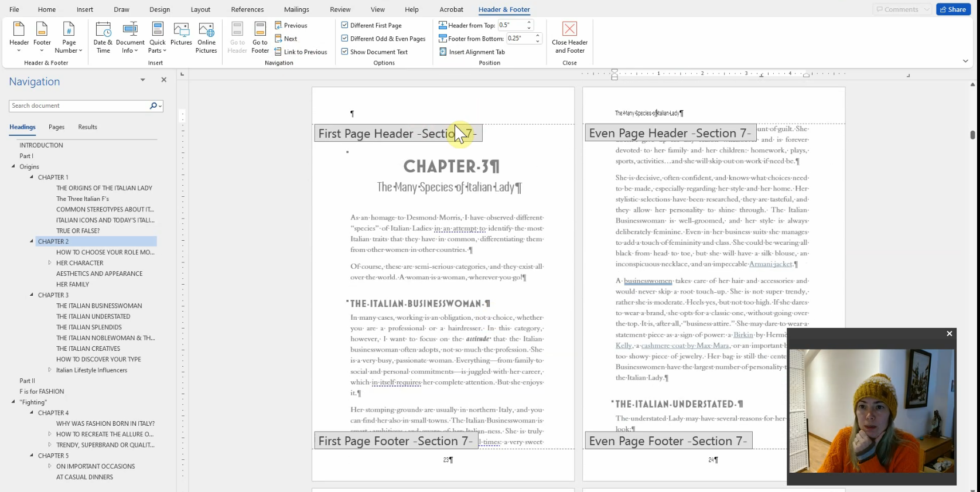Click the Armani jacket hyperlink
The height and width of the screenshot is (492, 980).
(770, 264)
